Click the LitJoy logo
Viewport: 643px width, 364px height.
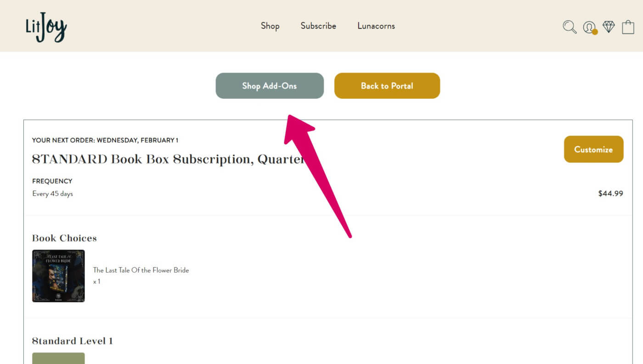coord(46,27)
